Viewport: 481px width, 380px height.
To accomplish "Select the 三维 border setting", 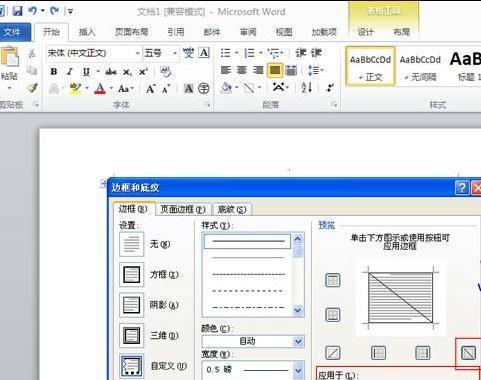I will coord(131,335).
